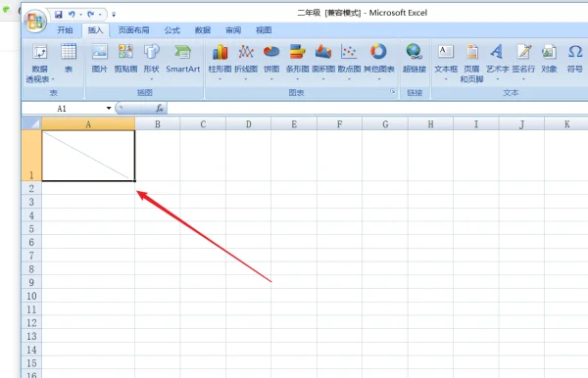
Task: Select column G header
Action: 385,124
